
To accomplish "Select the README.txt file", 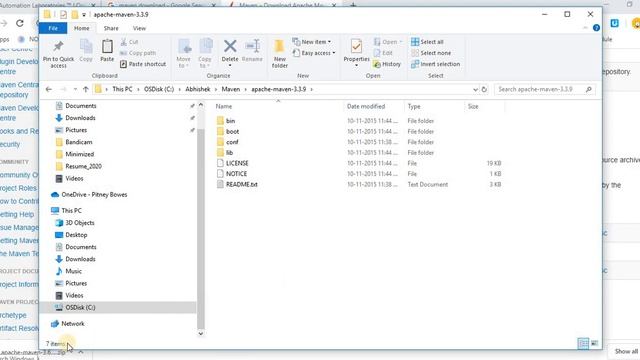I will [242, 184].
